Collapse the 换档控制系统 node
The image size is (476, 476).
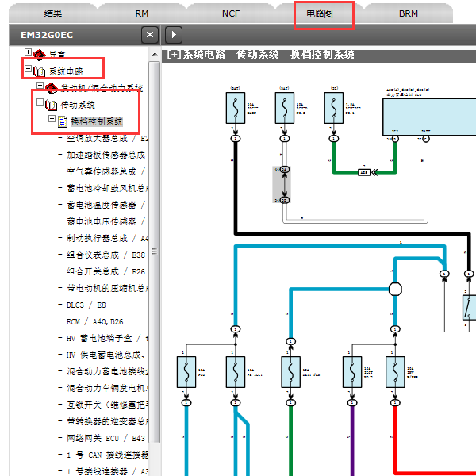(52, 119)
